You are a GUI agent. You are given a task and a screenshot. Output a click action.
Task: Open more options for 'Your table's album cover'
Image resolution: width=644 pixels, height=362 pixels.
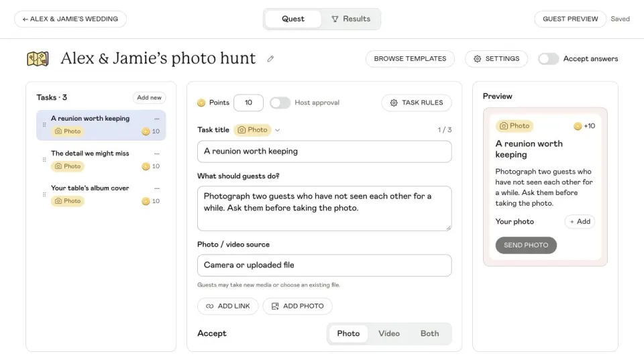click(157, 188)
